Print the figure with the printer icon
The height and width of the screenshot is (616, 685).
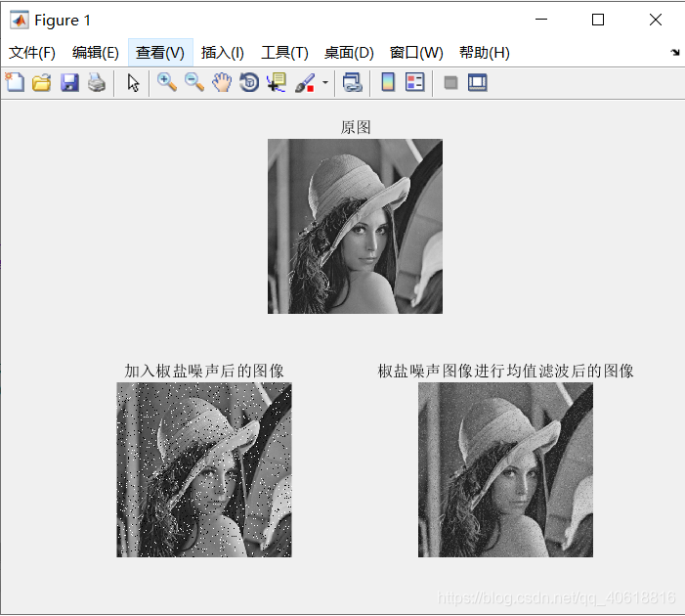point(97,82)
